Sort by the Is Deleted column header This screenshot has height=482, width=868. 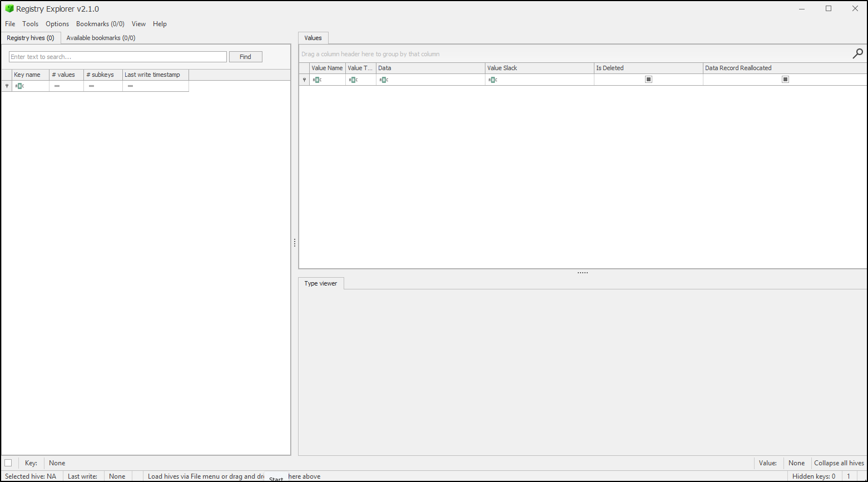click(x=648, y=68)
